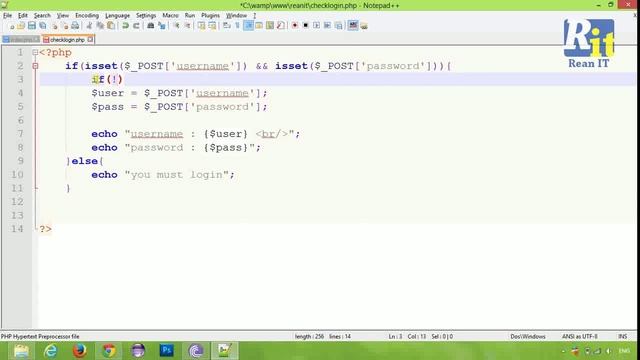The height and width of the screenshot is (360, 640).
Task: Click the Redo toolbar icon
Action: [x=136, y=26]
